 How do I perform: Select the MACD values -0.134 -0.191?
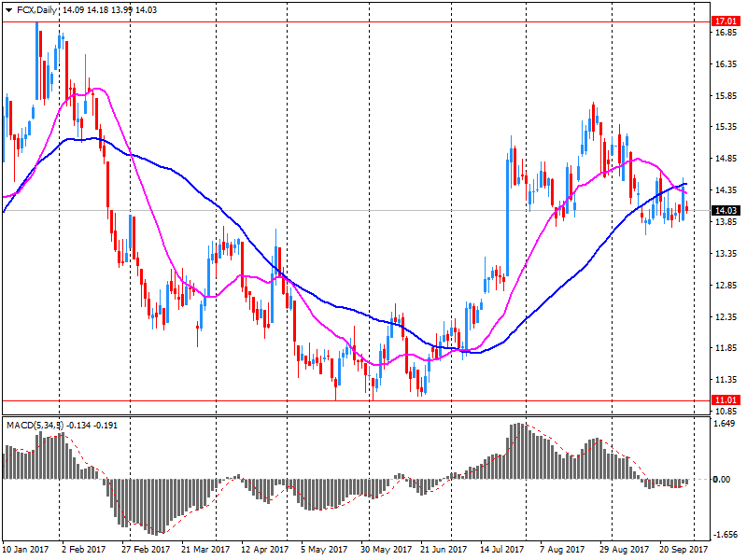[92, 426]
